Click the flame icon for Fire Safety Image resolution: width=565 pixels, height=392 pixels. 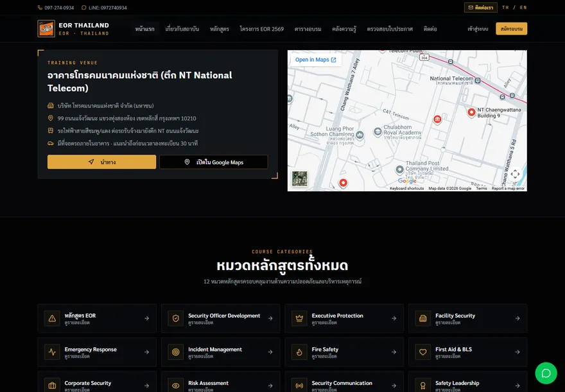pos(299,352)
